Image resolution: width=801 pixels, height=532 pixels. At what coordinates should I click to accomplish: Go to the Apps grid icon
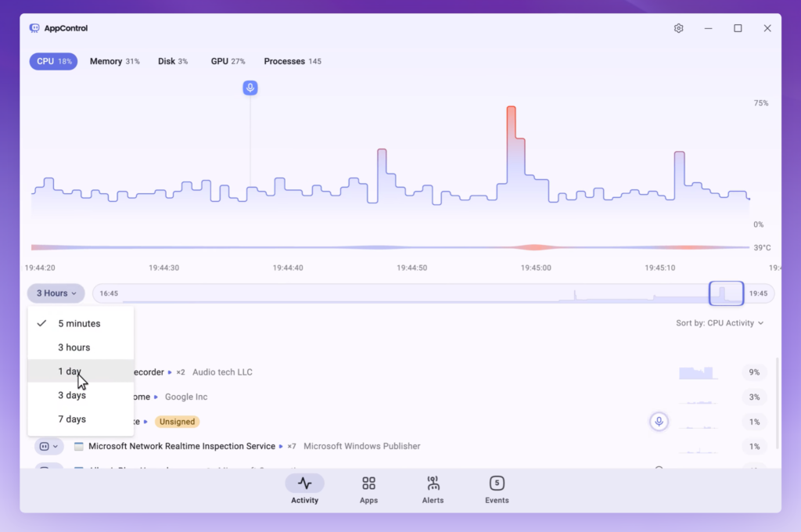click(x=368, y=483)
